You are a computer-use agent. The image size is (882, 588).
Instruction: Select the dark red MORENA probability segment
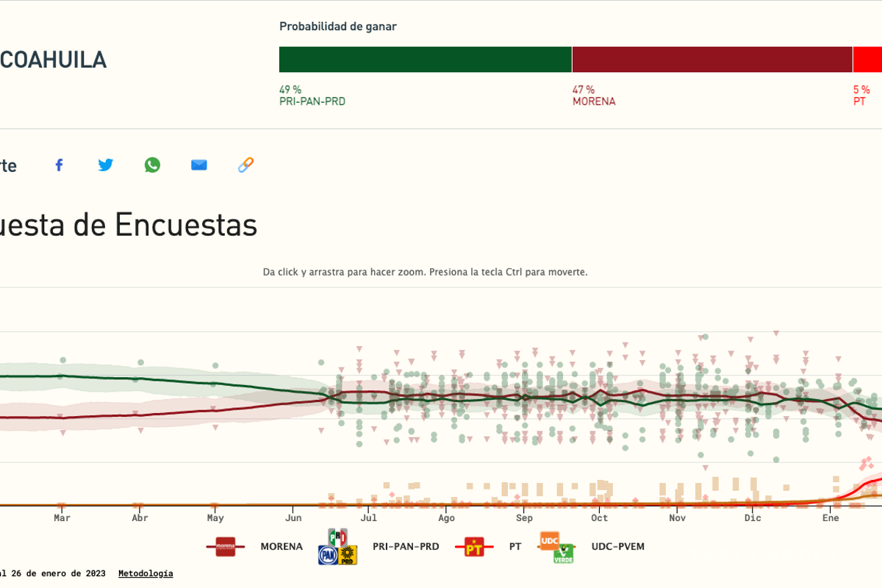pyautogui.click(x=710, y=59)
